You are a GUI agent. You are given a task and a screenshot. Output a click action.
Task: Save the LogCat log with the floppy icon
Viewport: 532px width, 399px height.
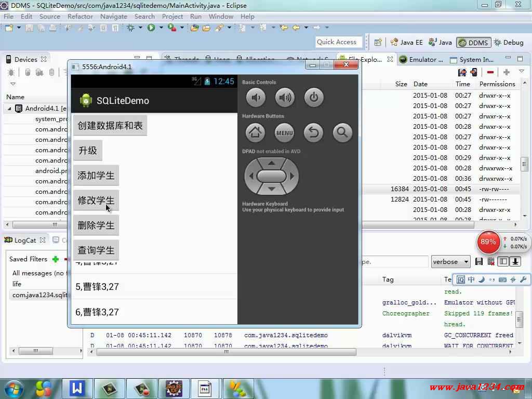pyautogui.click(x=478, y=262)
